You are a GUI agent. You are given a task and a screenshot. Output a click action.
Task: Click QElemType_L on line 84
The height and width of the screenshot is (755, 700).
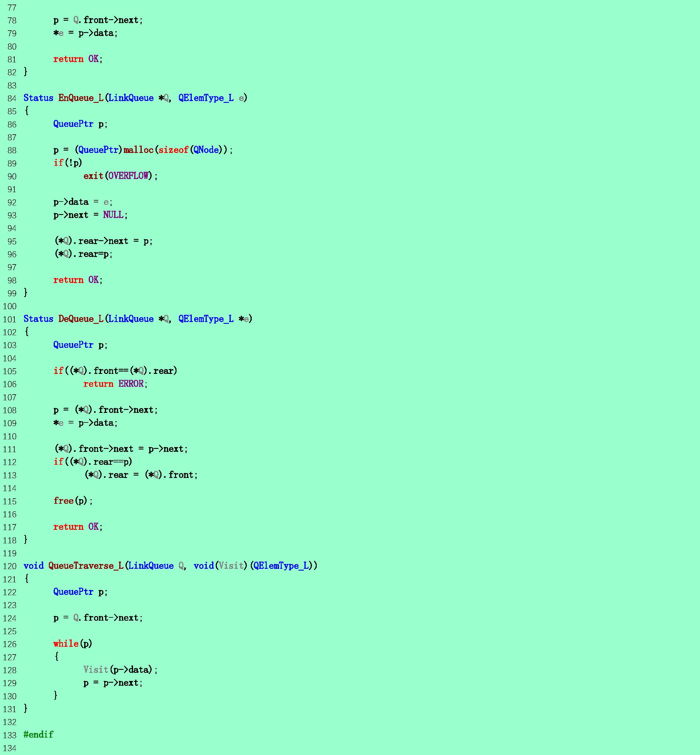click(206, 98)
